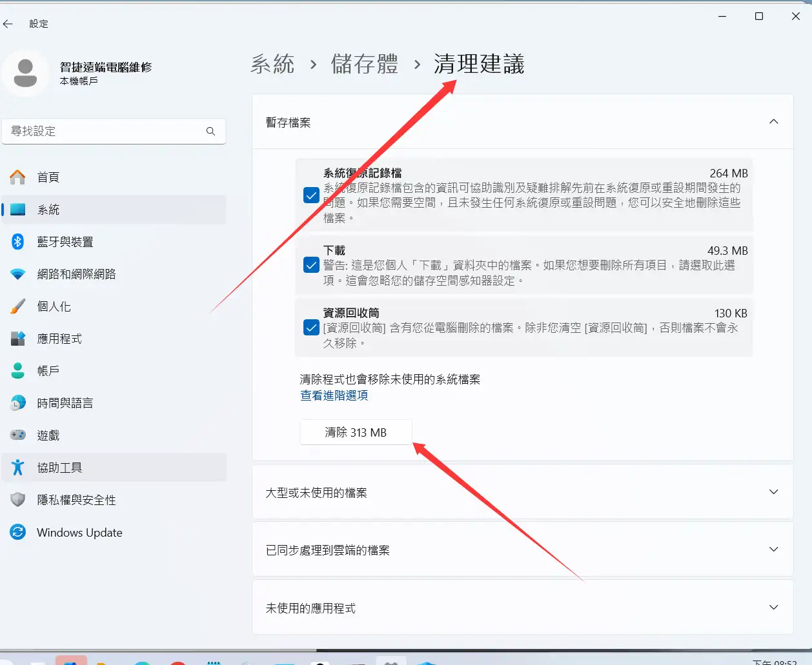
Task: Click the user avatar picture
Action: tap(26, 73)
